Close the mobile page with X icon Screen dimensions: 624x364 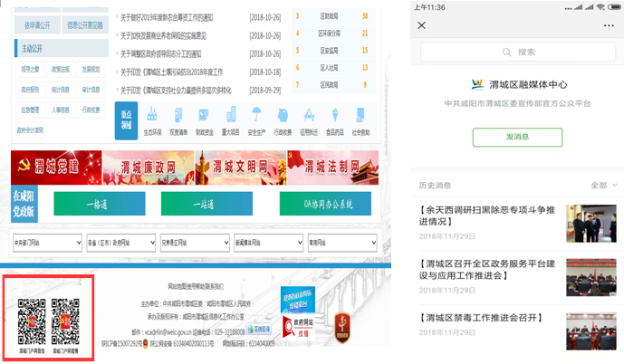(x=421, y=25)
